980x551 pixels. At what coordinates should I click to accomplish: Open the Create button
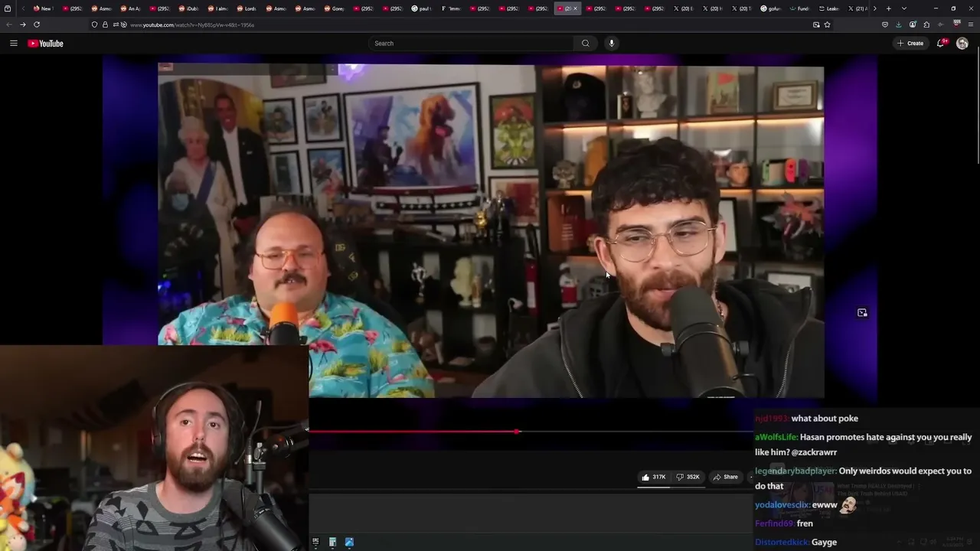910,44
